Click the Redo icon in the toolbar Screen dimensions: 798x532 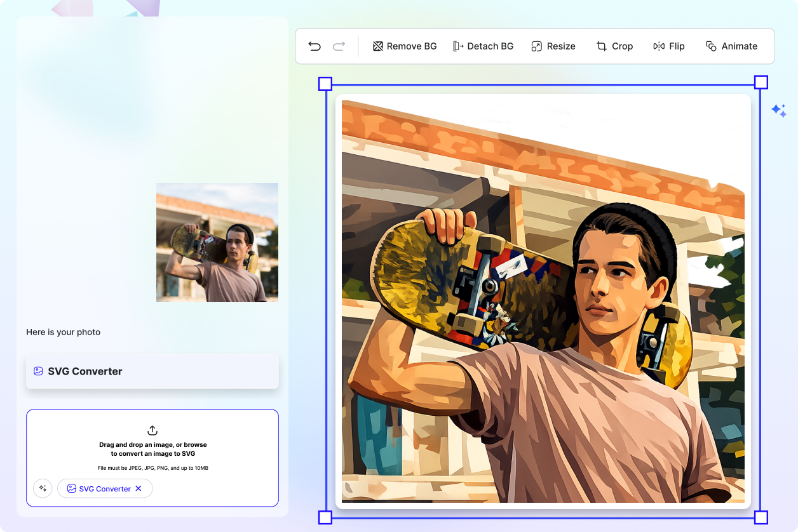coord(338,46)
